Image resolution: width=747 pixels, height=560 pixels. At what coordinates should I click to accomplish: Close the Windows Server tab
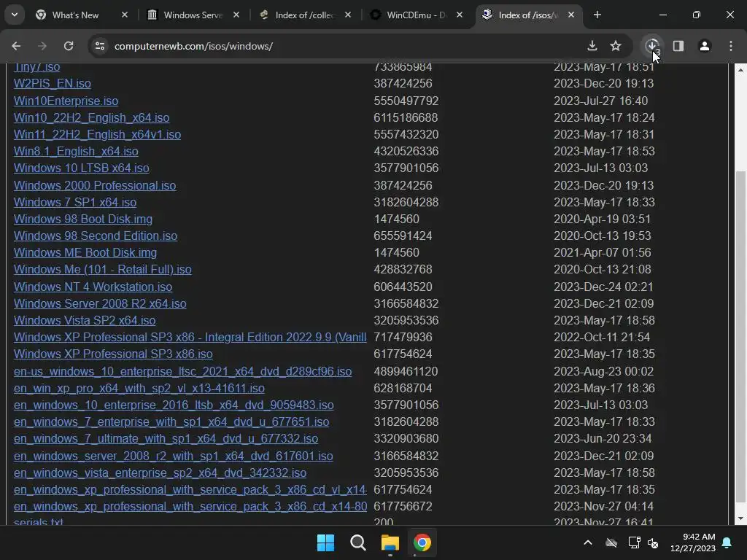click(236, 15)
